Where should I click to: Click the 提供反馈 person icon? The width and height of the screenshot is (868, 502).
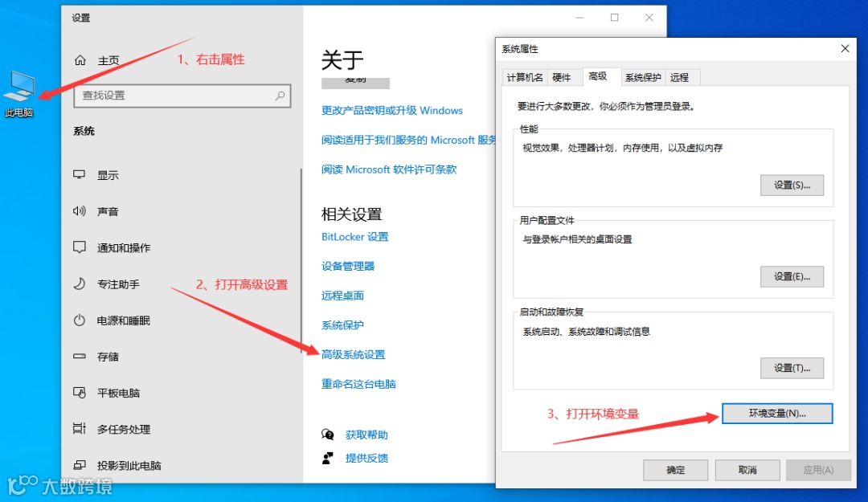point(328,459)
